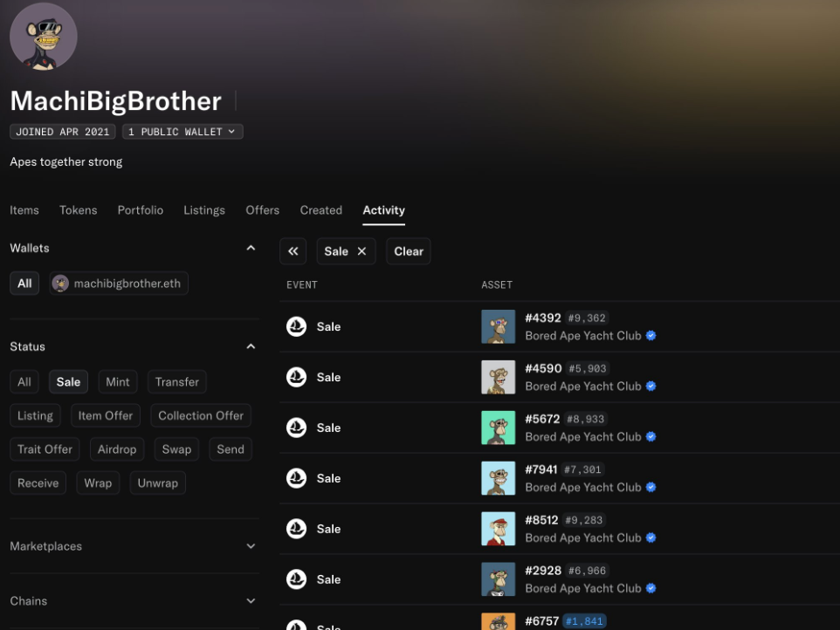840x630 pixels.
Task: Click OpenSea icon in #4590 sale row
Action: coord(296,377)
